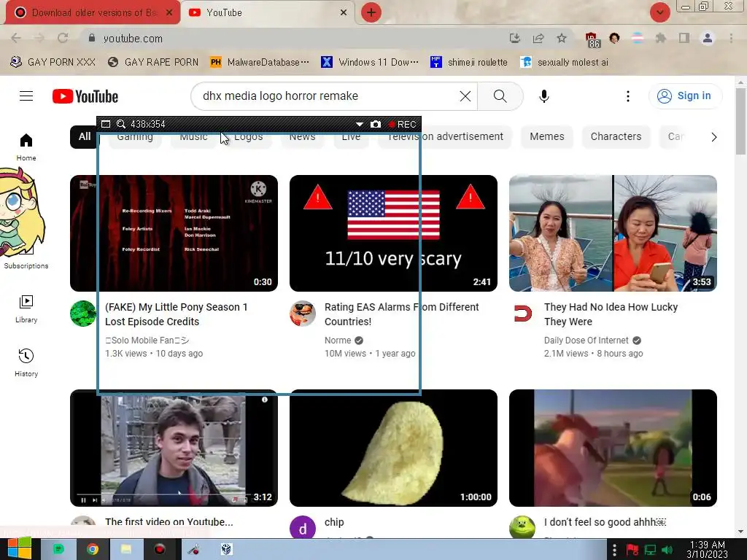Select the Television advertisement chip
The width and height of the screenshot is (747, 560).
click(x=446, y=136)
